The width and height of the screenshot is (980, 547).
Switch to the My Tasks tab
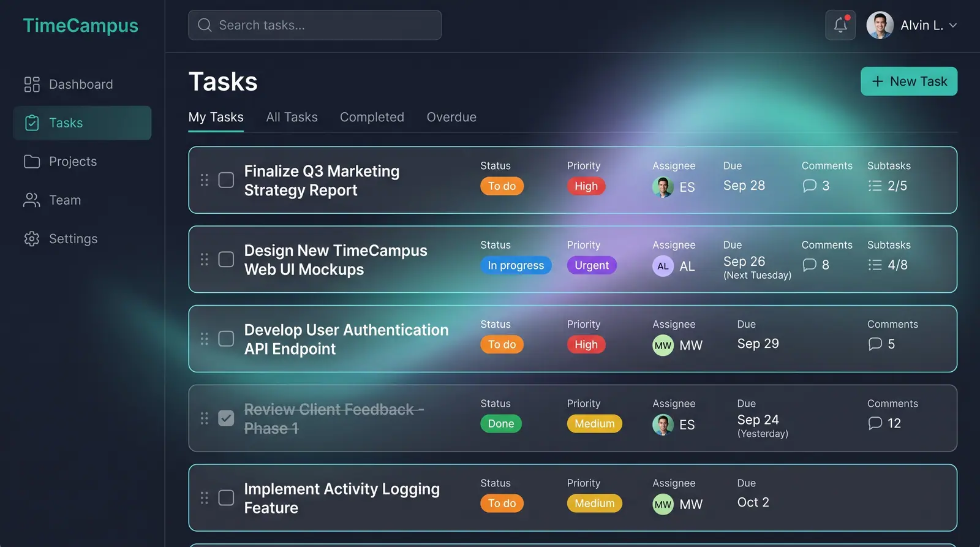(x=216, y=117)
